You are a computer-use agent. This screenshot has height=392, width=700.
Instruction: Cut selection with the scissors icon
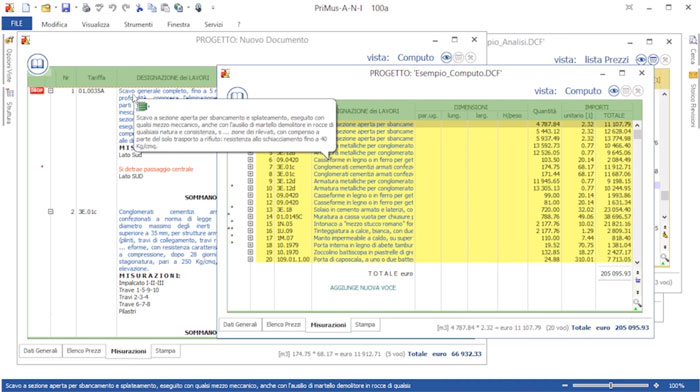tap(139, 8)
